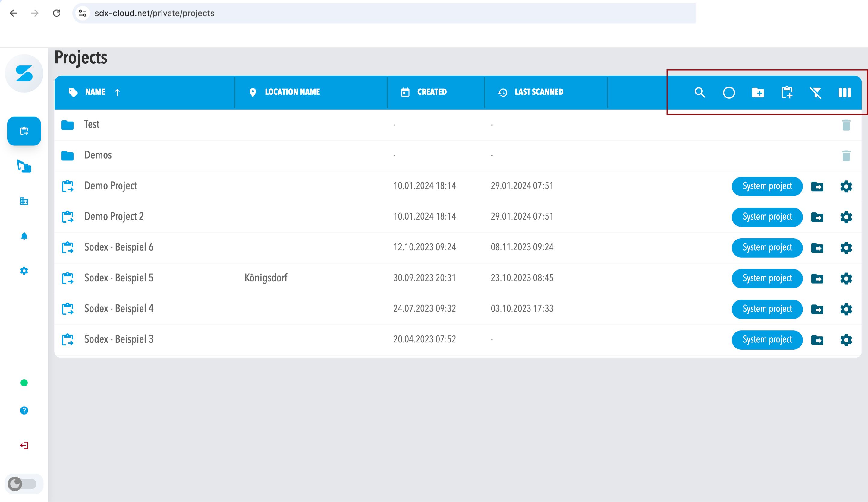Click created date 12.10.2023 09:24
This screenshot has height=502, width=868.
424,247
